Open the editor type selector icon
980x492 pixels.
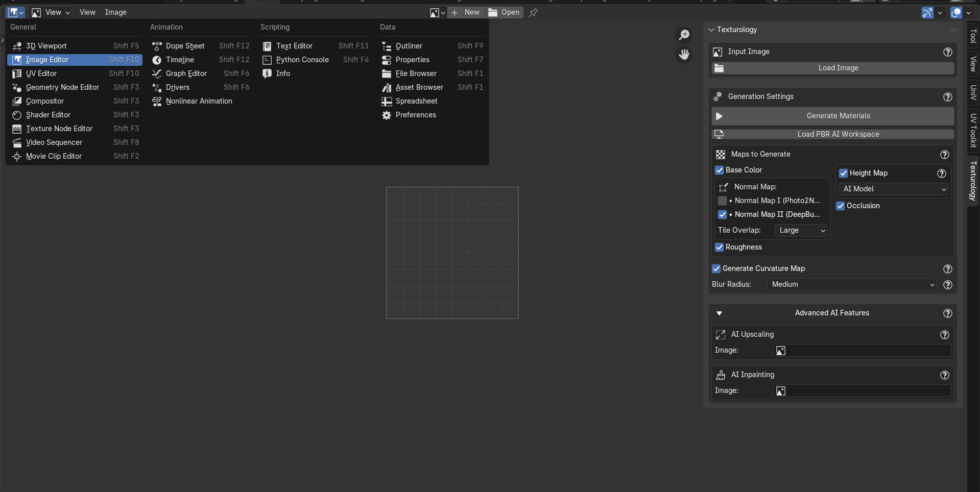click(x=16, y=12)
